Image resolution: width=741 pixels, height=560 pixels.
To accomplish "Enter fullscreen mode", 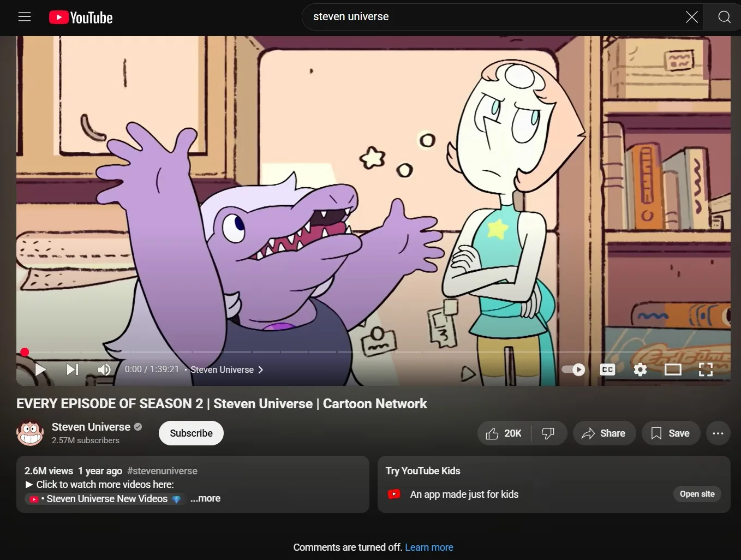I will 706,370.
